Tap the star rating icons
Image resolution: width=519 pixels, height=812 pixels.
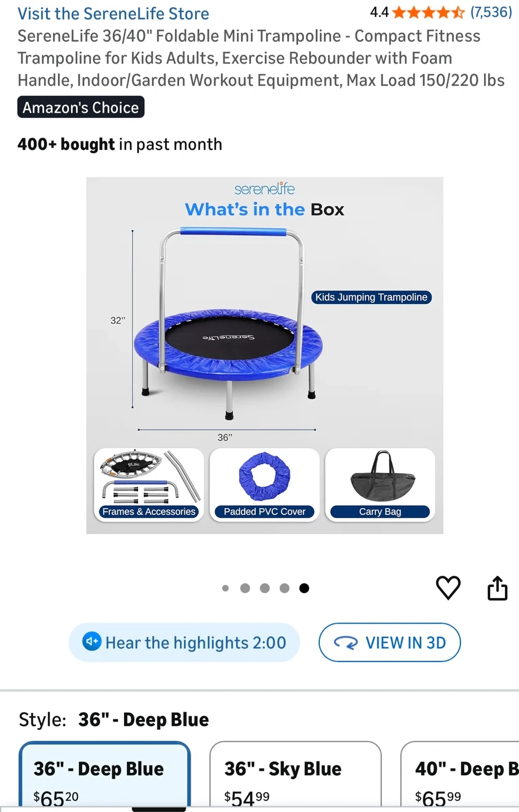(x=429, y=12)
